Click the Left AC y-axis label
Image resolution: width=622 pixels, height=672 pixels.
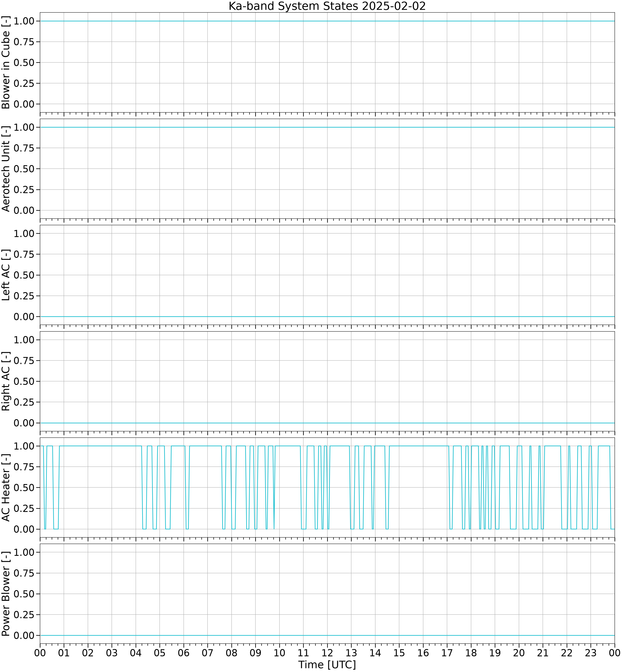pos(6,275)
